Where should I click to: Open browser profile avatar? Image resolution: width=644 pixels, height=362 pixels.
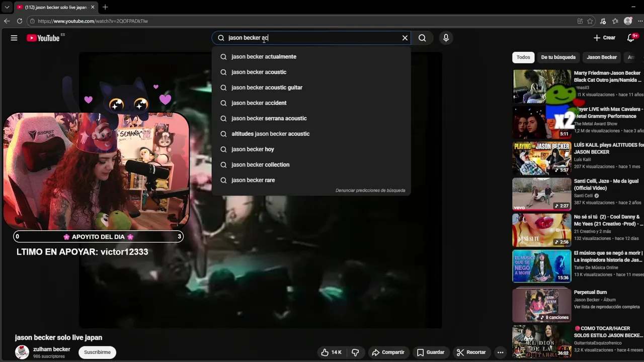point(628,21)
